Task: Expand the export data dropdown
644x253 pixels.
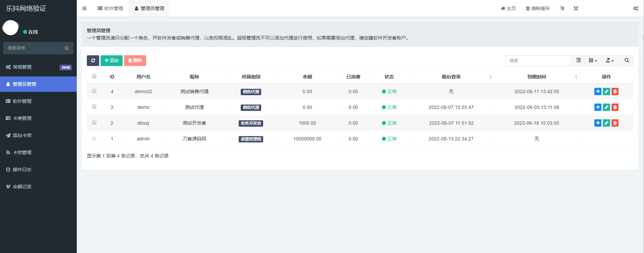Action: pos(610,61)
